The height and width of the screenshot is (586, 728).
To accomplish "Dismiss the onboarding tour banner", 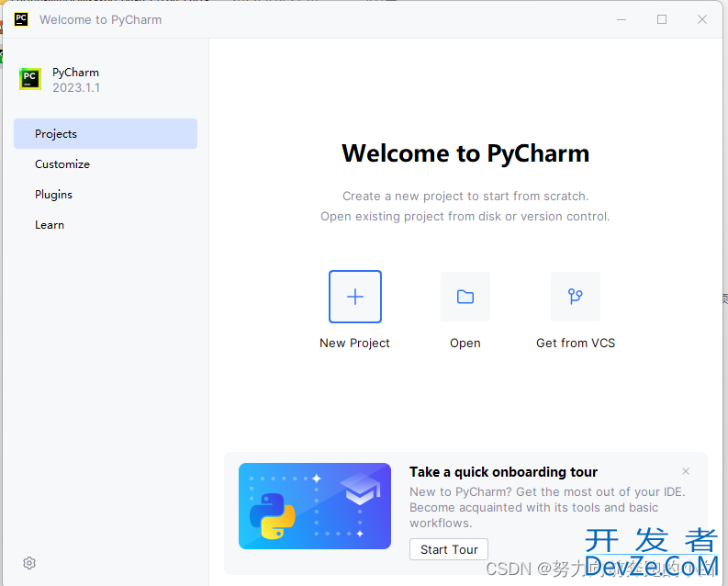I will click(x=686, y=471).
